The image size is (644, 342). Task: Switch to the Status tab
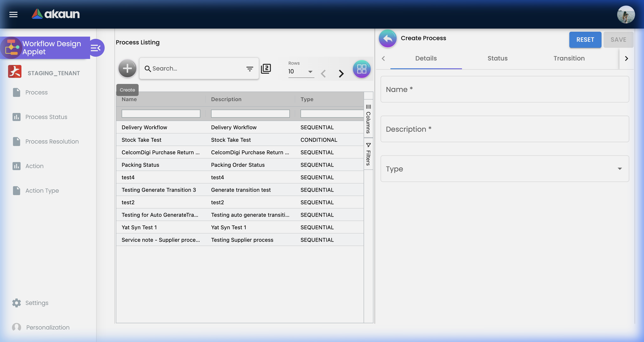(497, 58)
